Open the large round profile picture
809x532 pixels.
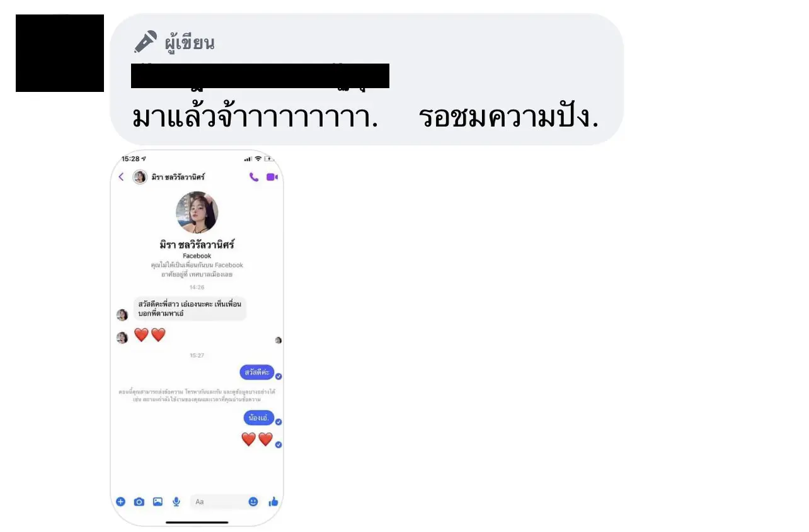tap(197, 213)
